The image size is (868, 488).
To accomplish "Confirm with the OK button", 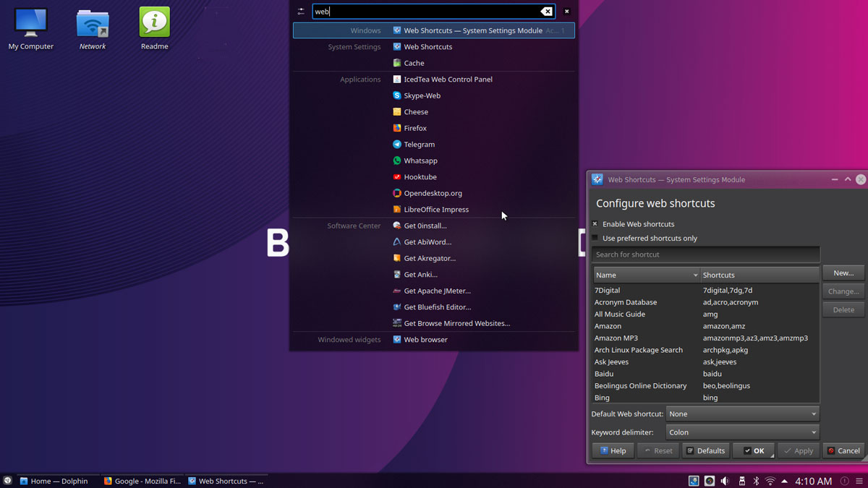I will click(x=753, y=450).
